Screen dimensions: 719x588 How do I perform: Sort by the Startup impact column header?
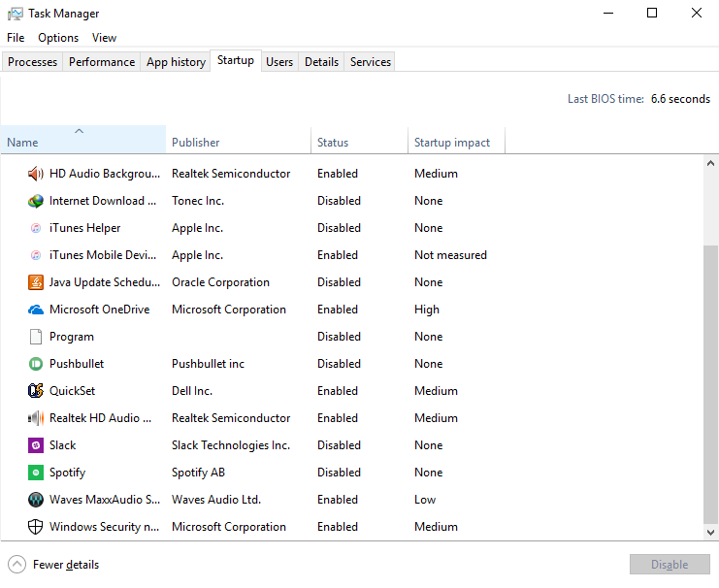tap(456, 140)
